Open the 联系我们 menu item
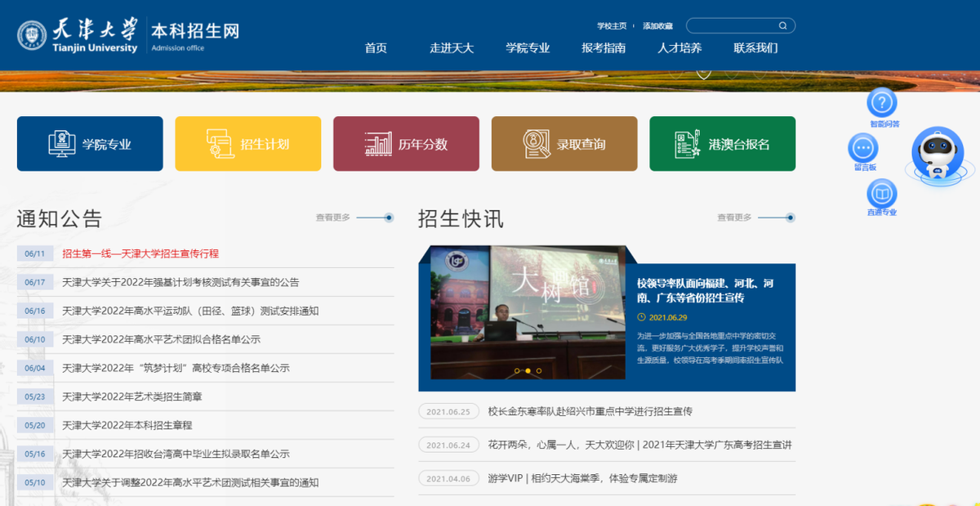The image size is (980, 506). coord(755,48)
